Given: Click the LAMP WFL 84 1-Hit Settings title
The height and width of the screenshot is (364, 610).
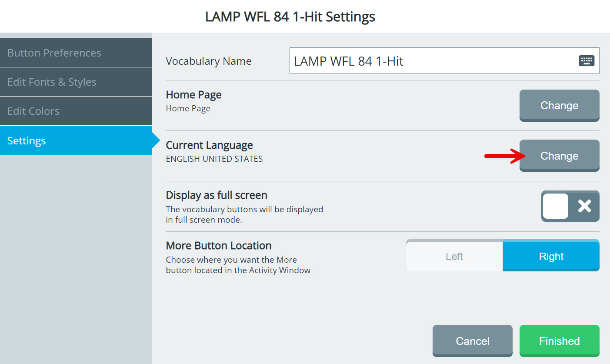Looking at the screenshot, I should coord(290,17).
